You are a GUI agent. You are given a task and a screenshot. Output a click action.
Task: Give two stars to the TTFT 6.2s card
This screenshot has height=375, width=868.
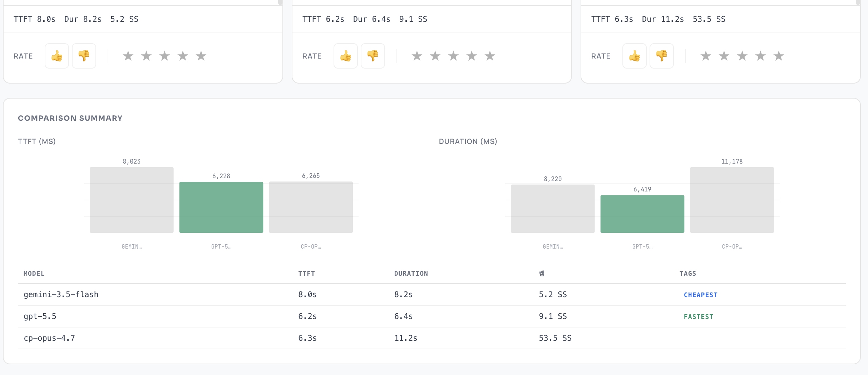pos(435,56)
